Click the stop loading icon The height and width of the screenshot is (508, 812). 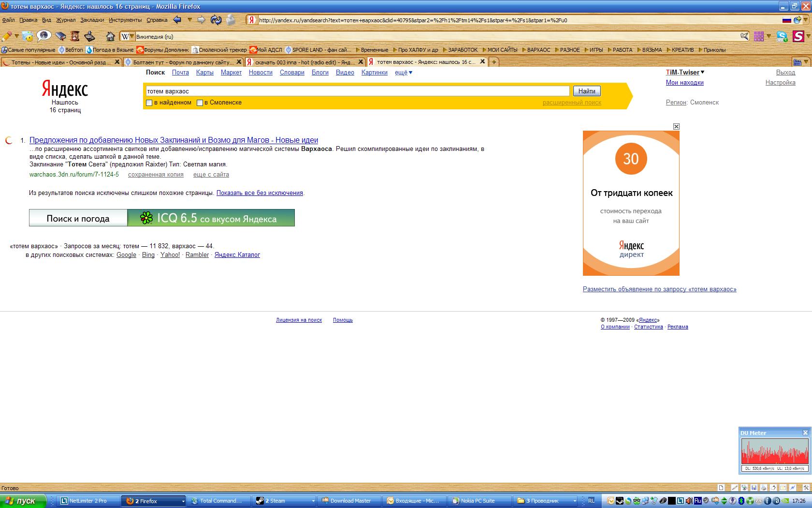tap(231, 20)
